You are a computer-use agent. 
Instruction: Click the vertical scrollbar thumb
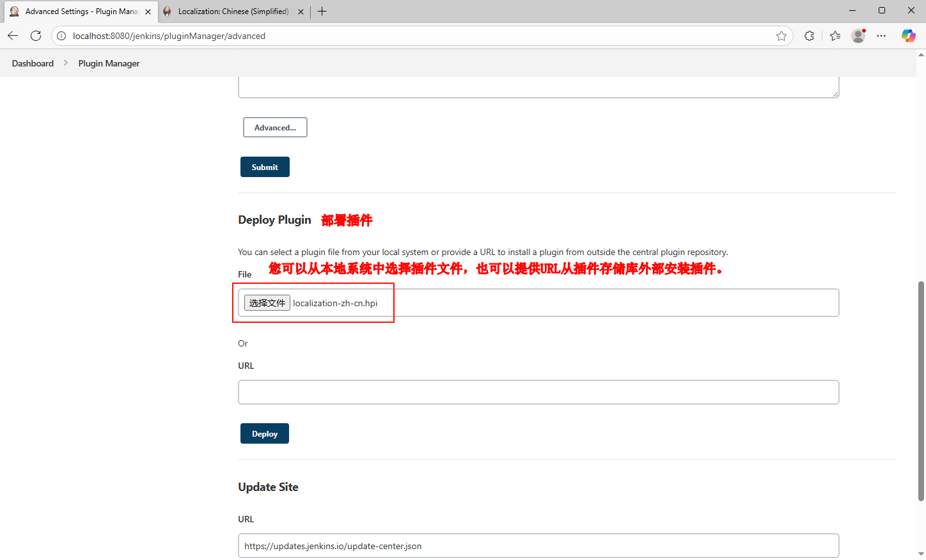tap(921, 390)
